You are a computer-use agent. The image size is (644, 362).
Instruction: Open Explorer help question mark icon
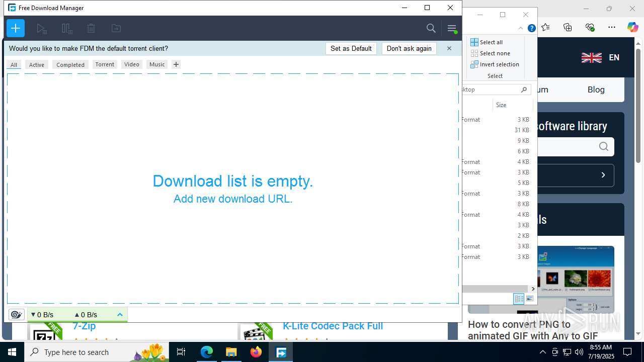tap(531, 28)
